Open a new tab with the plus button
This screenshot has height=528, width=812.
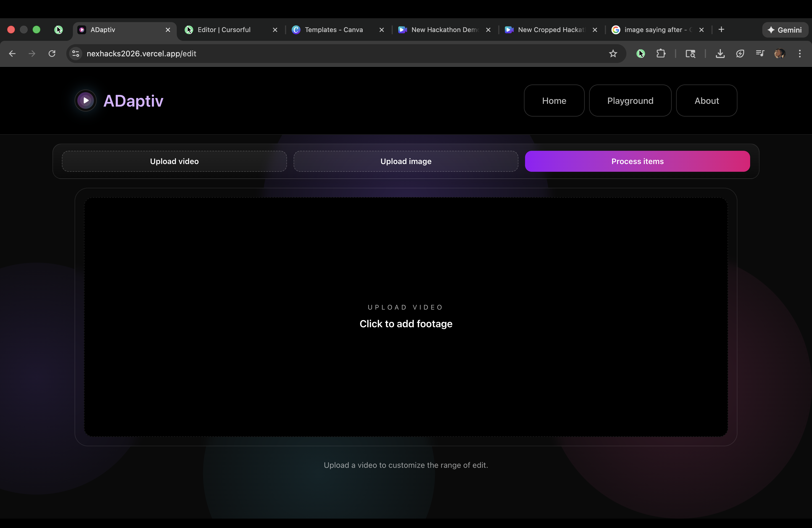pos(721,30)
